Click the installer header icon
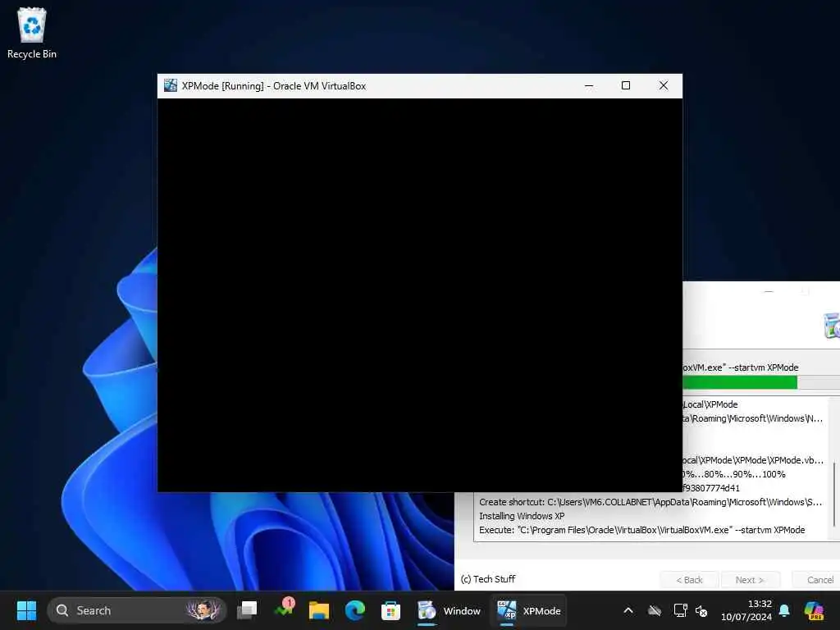This screenshot has width=840, height=630. point(831,325)
